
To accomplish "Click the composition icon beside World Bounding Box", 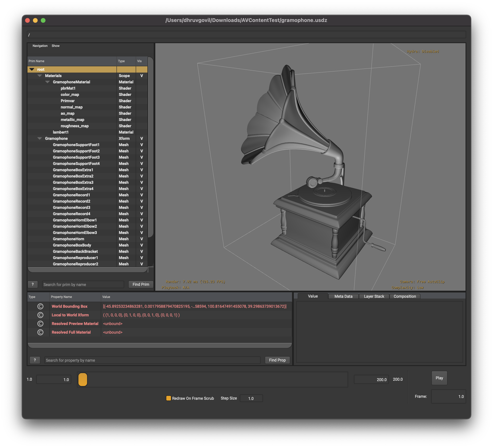I will click(40, 306).
